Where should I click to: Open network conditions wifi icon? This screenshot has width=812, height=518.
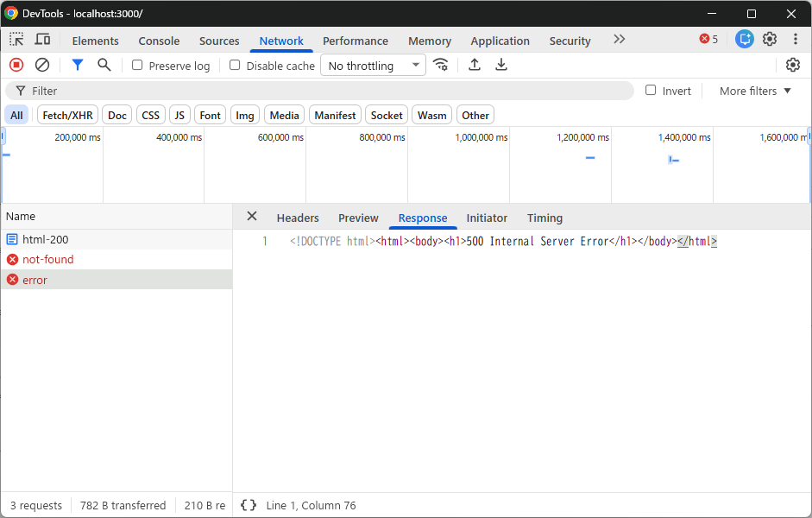441,66
